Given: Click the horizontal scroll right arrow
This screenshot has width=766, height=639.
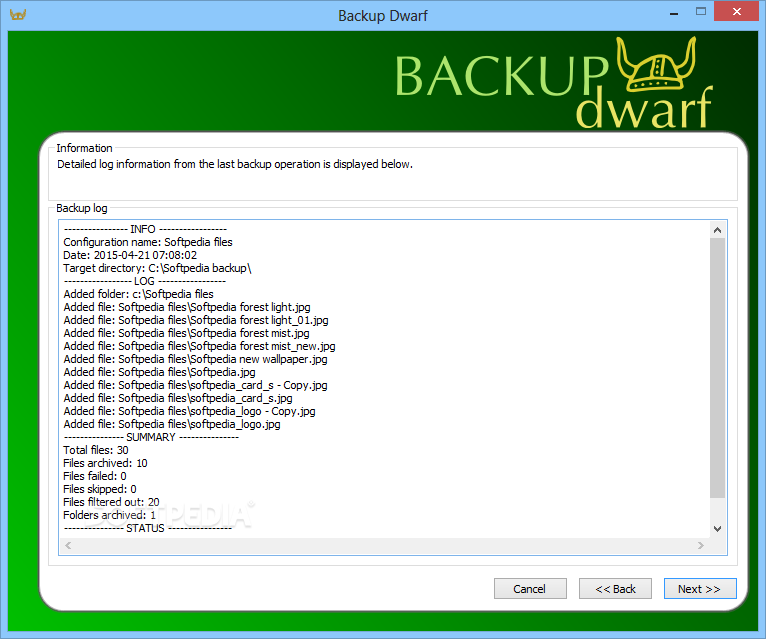Looking at the screenshot, I should (701, 545).
